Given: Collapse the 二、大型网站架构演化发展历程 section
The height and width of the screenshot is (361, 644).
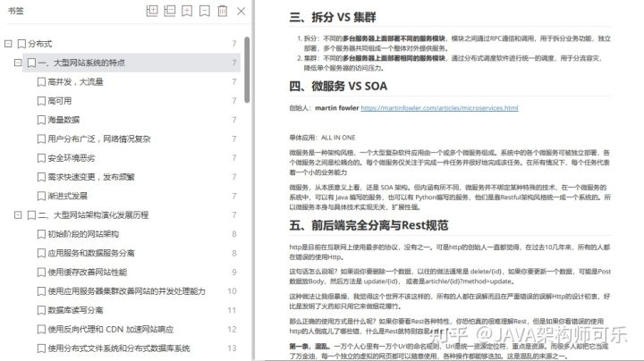Looking at the screenshot, I should (18, 215).
